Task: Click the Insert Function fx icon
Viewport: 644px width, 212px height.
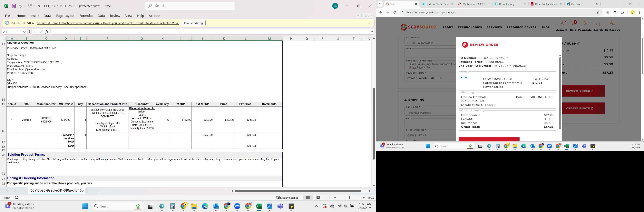Action: (46, 32)
